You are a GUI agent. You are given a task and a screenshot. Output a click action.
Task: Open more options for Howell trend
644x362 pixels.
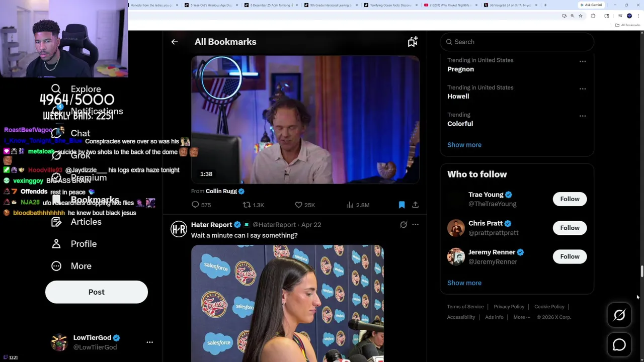(582, 88)
